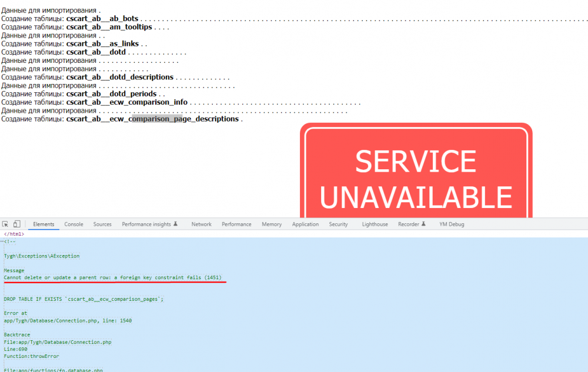Show the Security tab
The image size is (588, 372).
(338, 224)
